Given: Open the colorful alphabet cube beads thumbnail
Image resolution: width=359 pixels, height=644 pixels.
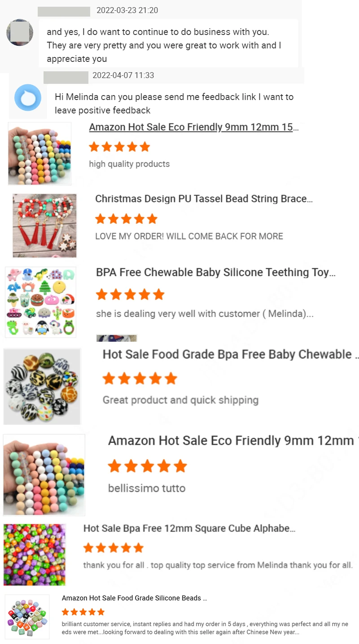Looking at the screenshot, I should 35,554.
